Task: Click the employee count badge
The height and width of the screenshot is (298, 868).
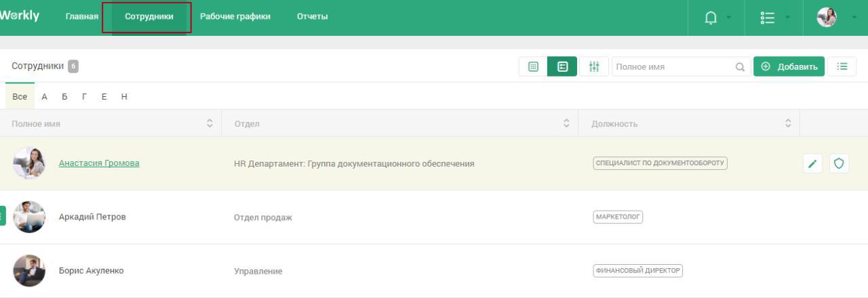Action: coord(73,66)
